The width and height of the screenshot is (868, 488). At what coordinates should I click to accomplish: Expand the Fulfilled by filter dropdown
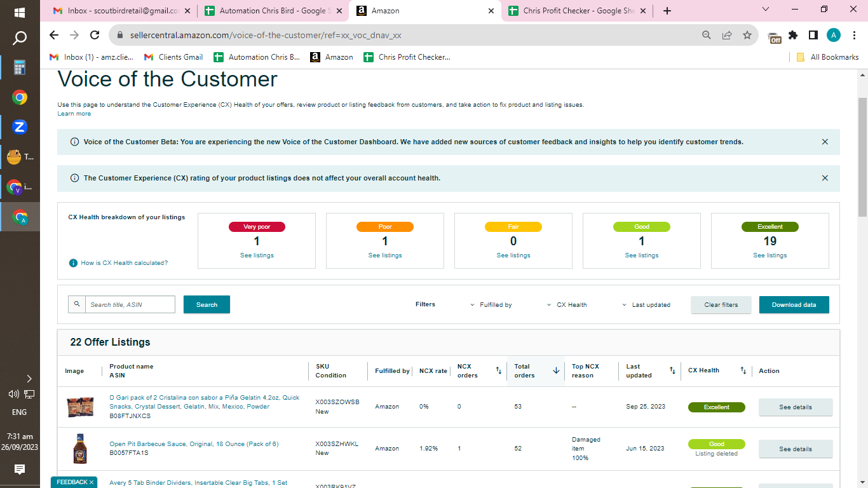pyautogui.click(x=491, y=305)
